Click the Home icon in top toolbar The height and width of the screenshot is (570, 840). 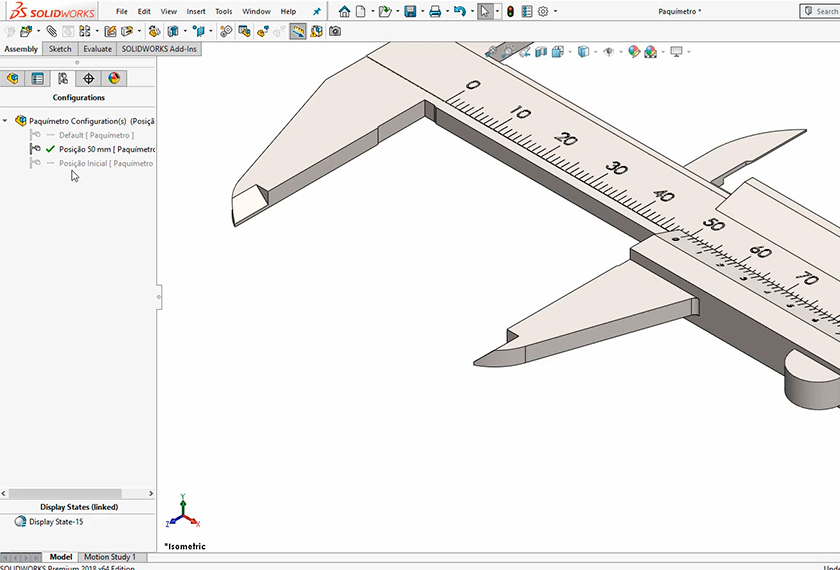point(344,11)
